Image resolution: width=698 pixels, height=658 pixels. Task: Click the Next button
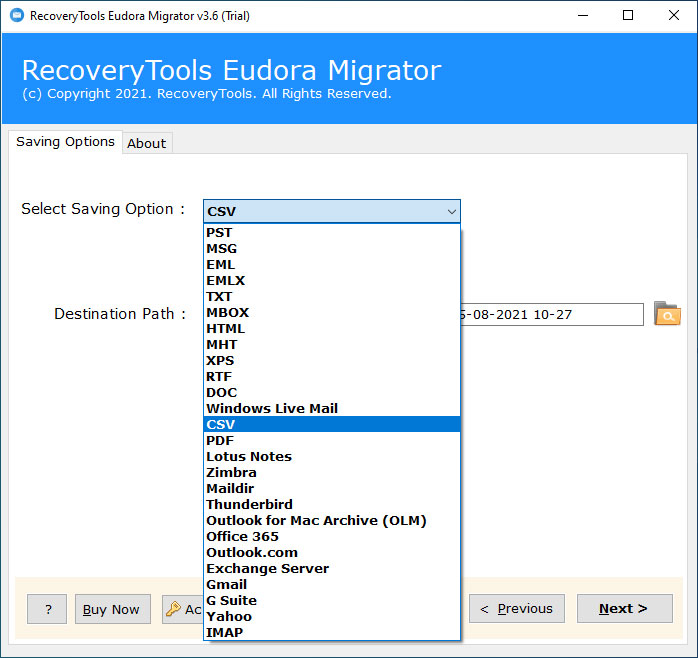coord(625,609)
